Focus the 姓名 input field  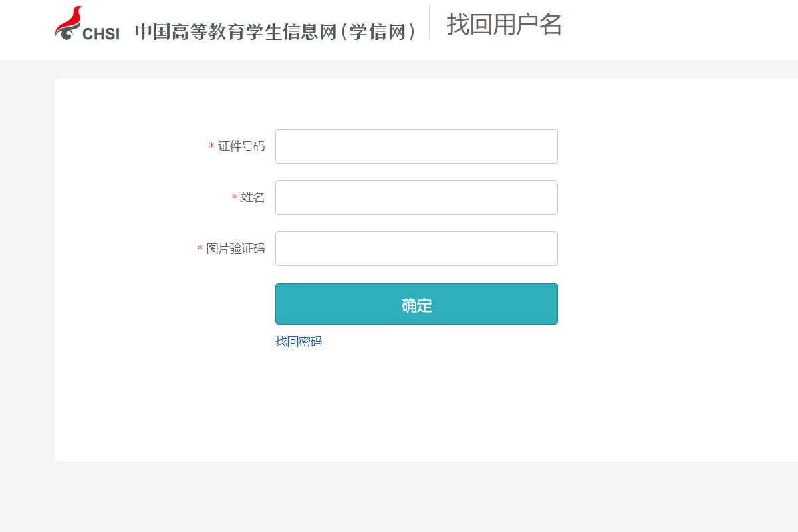click(416, 198)
